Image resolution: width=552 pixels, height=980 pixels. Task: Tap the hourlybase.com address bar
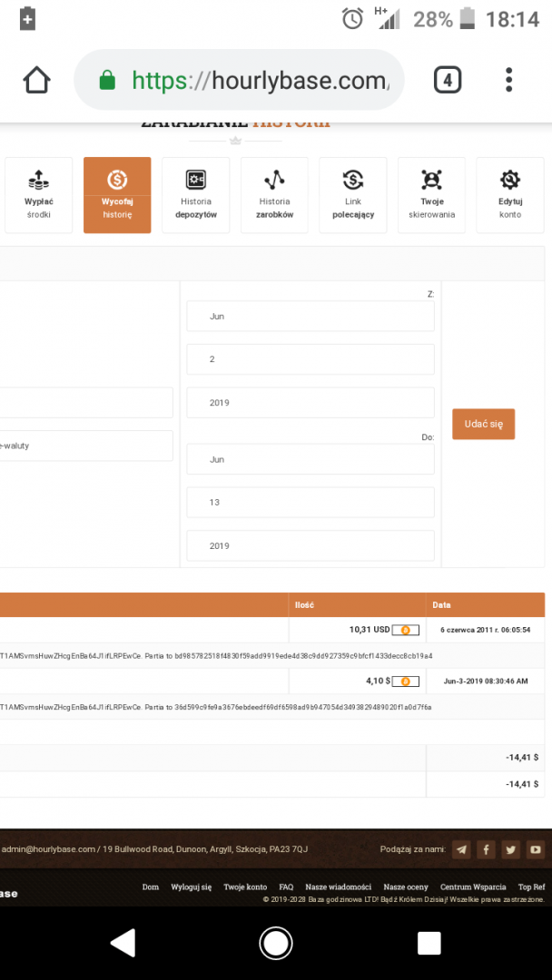click(x=240, y=80)
